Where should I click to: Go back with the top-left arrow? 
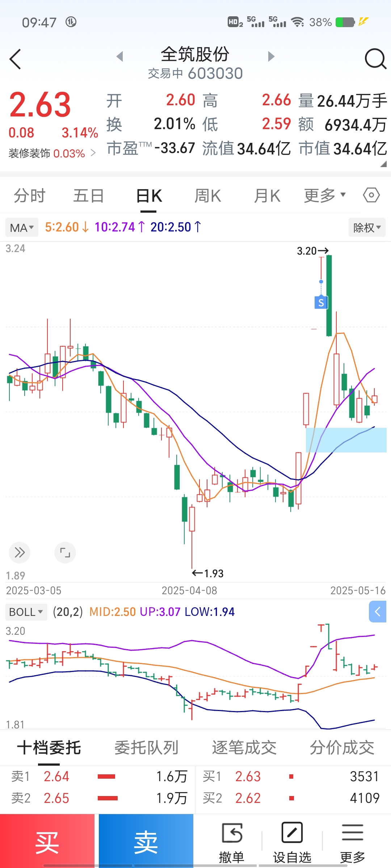click(15, 59)
